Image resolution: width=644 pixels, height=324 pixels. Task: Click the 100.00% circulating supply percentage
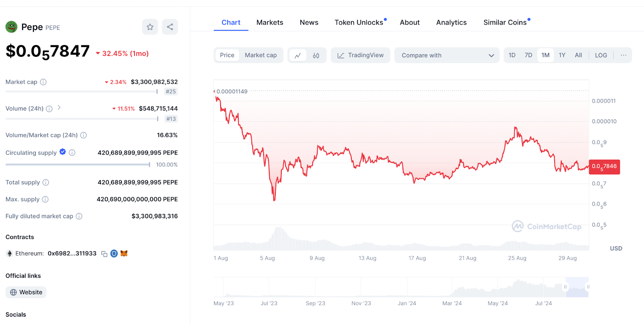pyautogui.click(x=167, y=165)
